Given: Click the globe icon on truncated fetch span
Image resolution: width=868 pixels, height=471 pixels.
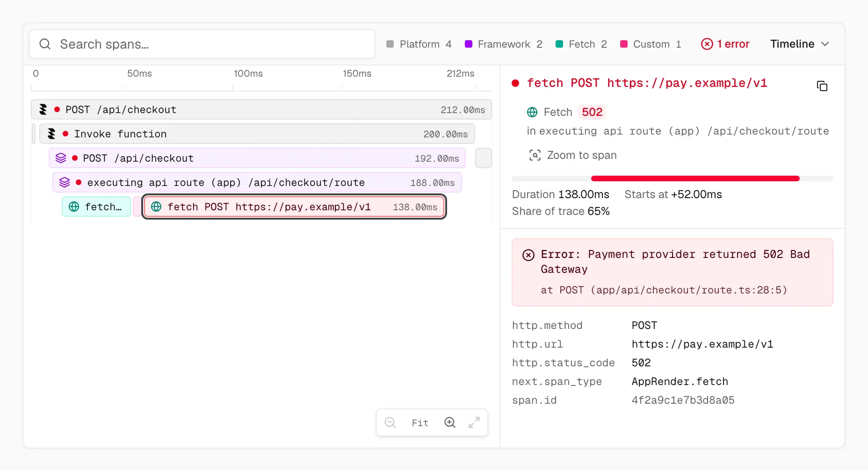Looking at the screenshot, I should coord(74,207).
